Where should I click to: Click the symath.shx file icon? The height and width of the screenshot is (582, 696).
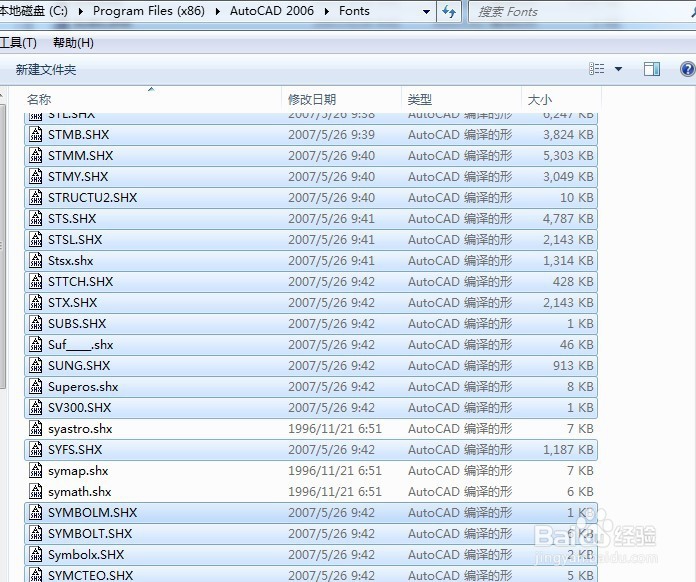pyautogui.click(x=36, y=491)
